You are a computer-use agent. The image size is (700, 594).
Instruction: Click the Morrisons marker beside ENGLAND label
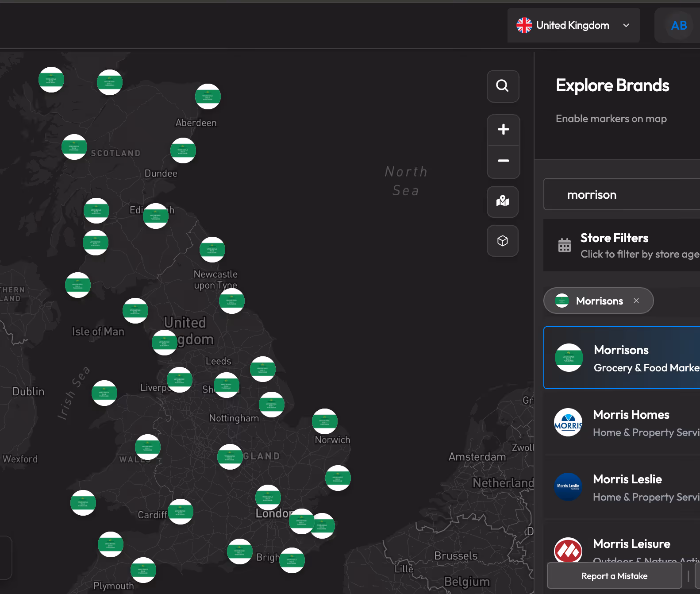point(230,457)
